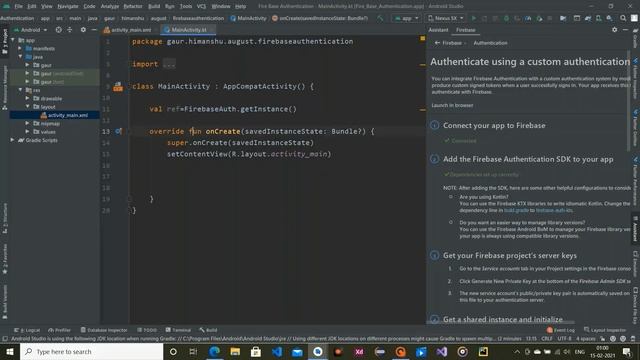Click override gutter icon on line 13
Viewport: 640px width, 360px height.
118,131
